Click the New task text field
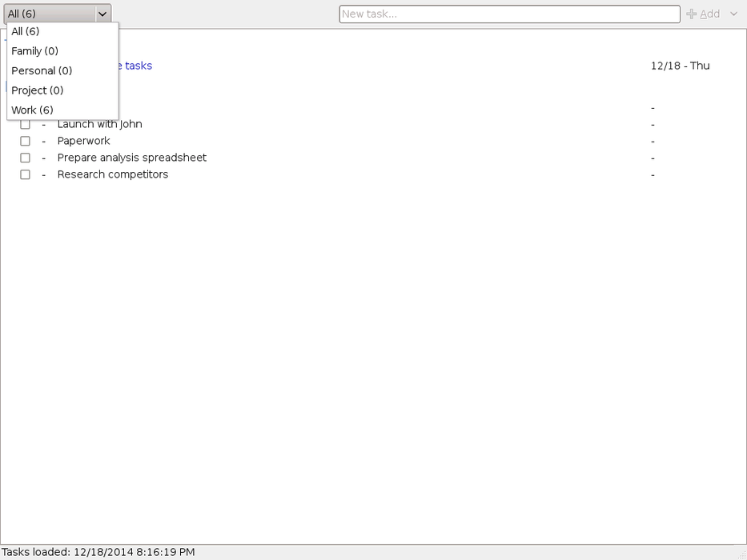 click(509, 14)
